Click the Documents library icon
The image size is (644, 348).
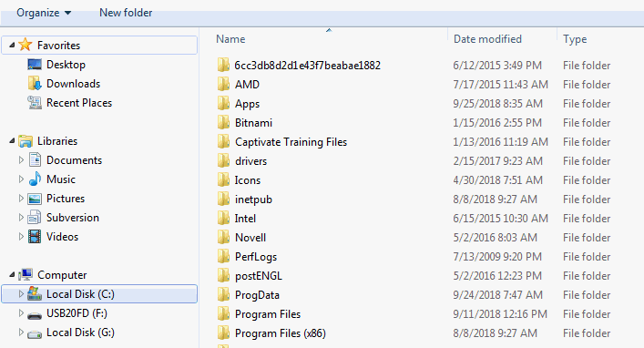pos(35,159)
